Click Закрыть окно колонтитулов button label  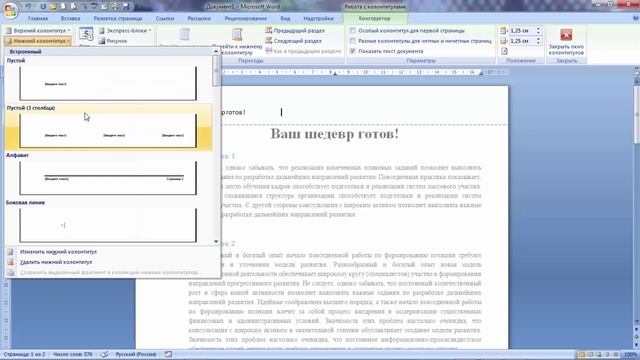pyautogui.click(x=566, y=49)
